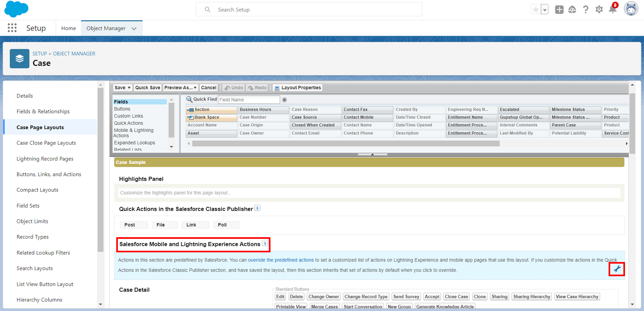
Task: Click the fields palette horizontal scrollbar thumb
Action: 346,143
